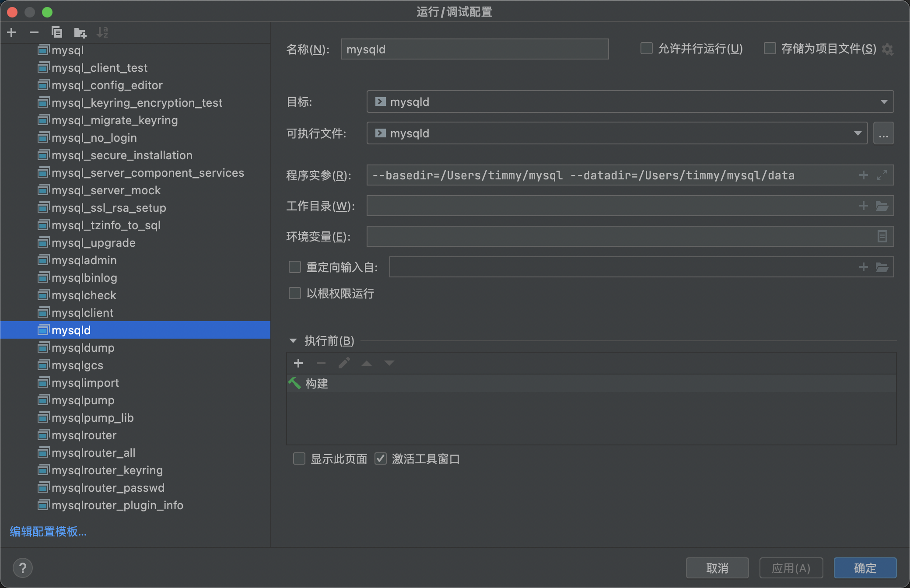910x588 pixels.
Task: Expand the program arguments field
Action: pos(882,175)
